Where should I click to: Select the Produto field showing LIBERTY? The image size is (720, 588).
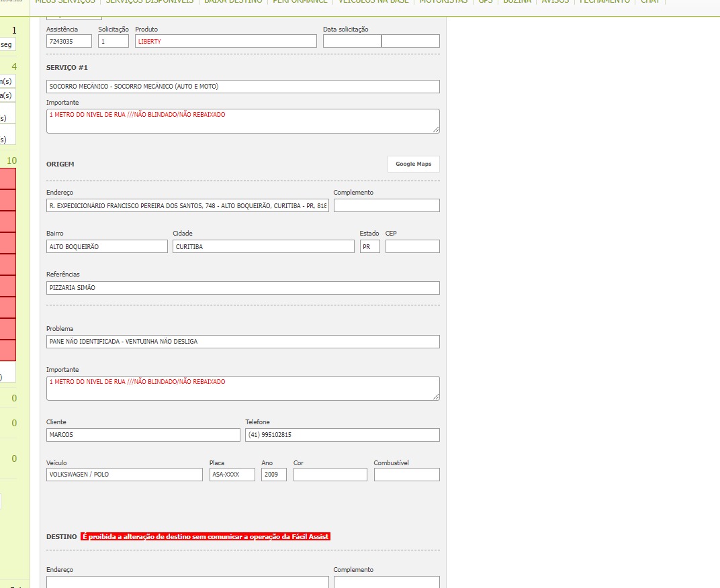tap(226, 41)
